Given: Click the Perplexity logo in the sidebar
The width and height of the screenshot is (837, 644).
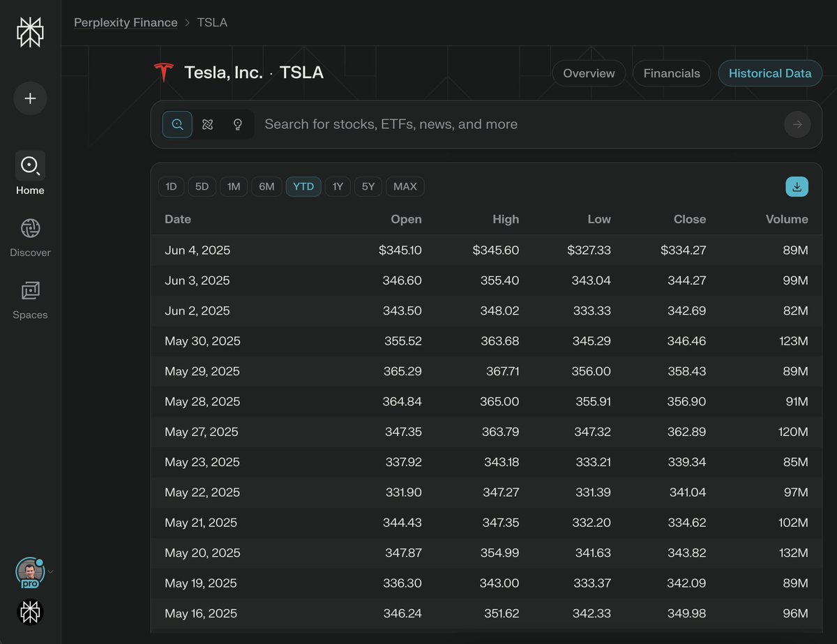Looking at the screenshot, I should pyautogui.click(x=30, y=33).
